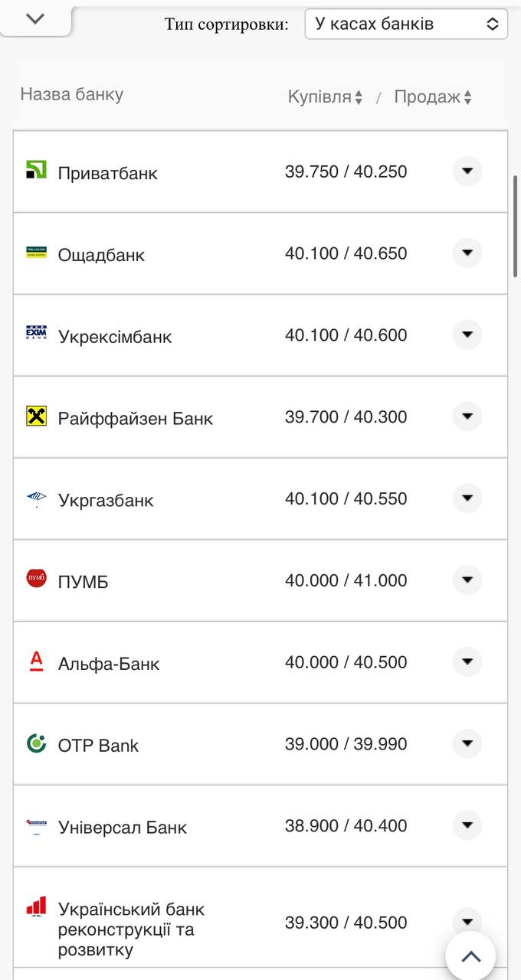Collapse panel with top-left chevron tab
This screenshot has height=980, width=521.
coord(35,19)
